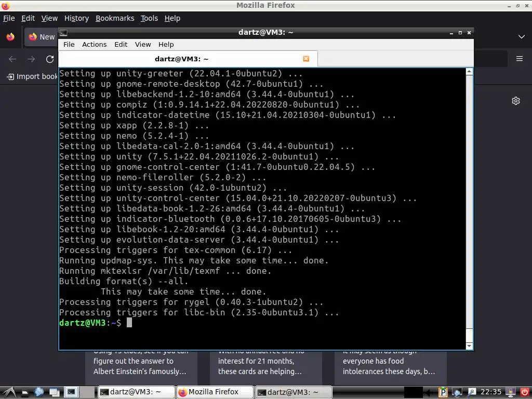Viewport: 532px width, 399px height.
Task: Click 'Building format(s) --all.' line
Action: pyautogui.click(x=124, y=281)
